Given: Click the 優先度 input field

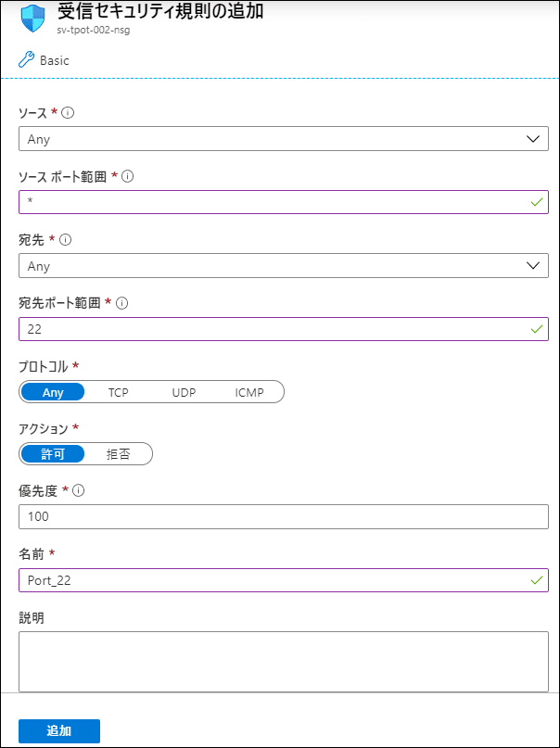Looking at the screenshot, I should pos(283,516).
